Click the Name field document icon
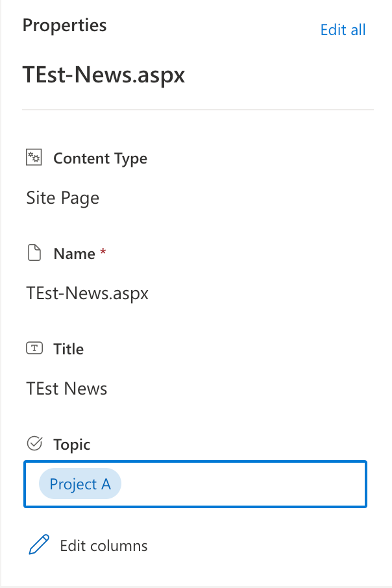The height and width of the screenshot is (588, 392). click(34, 253)
